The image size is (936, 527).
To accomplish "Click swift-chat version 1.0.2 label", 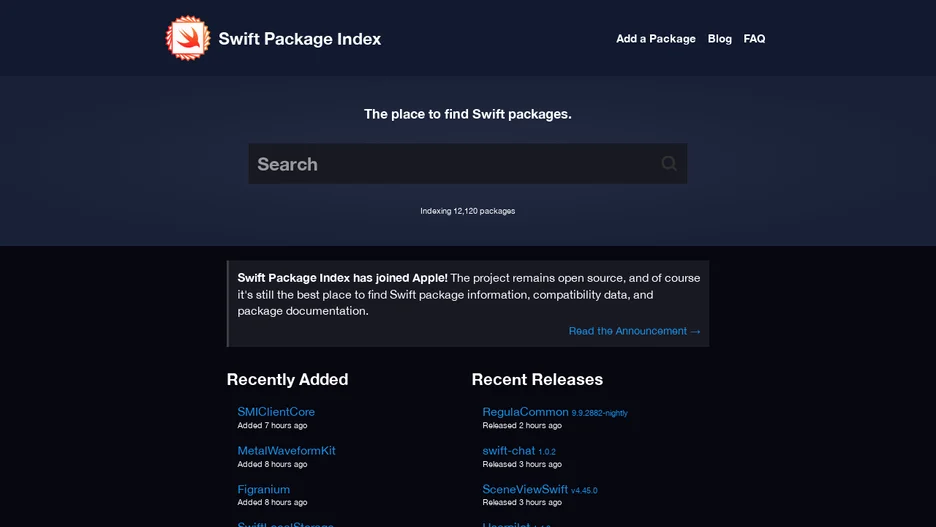I will point(547,452).
